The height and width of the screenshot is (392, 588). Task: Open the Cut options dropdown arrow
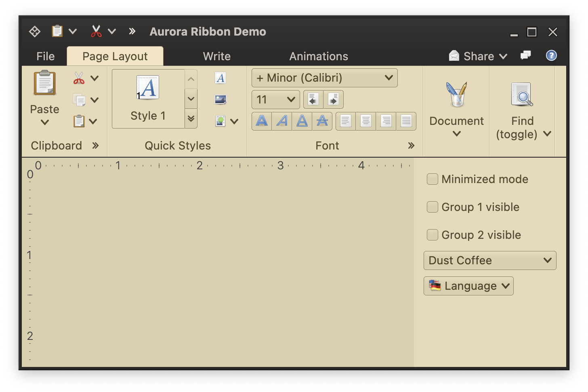pos(94,78)
